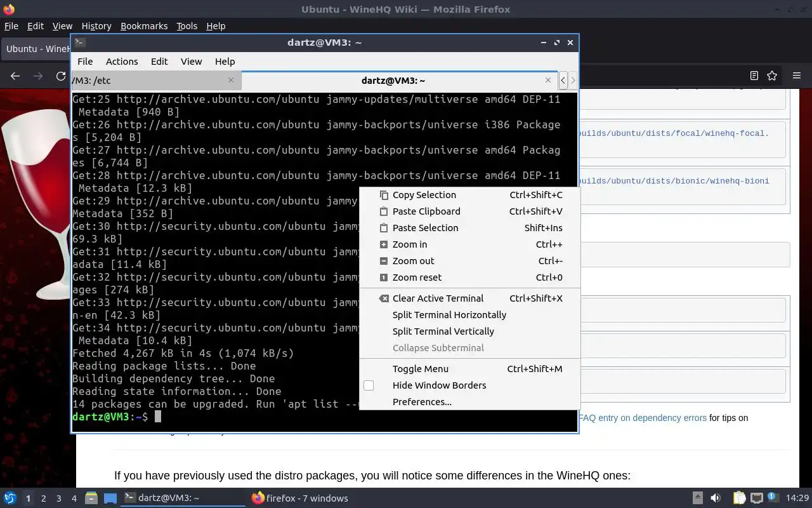Choose Split Terminal Vertically
This screenshot has height=508, width=812.
point(469,331)
